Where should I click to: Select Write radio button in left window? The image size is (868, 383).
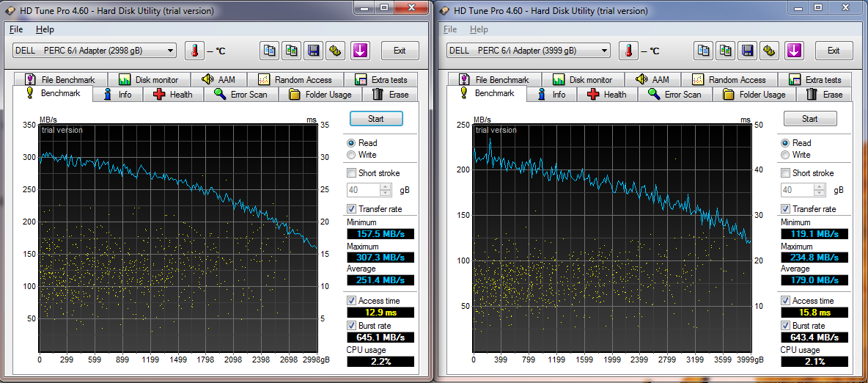coord(351,155)
